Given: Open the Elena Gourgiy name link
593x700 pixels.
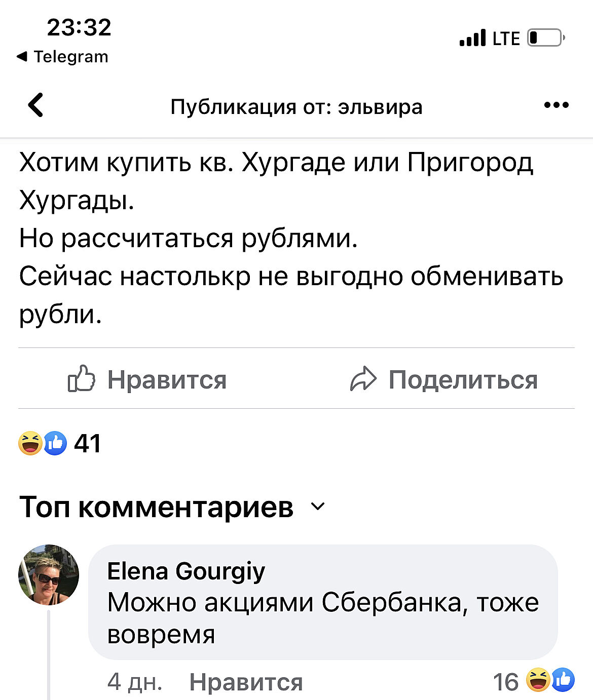Looking at the screenshot, I should [x=186, y=571].
